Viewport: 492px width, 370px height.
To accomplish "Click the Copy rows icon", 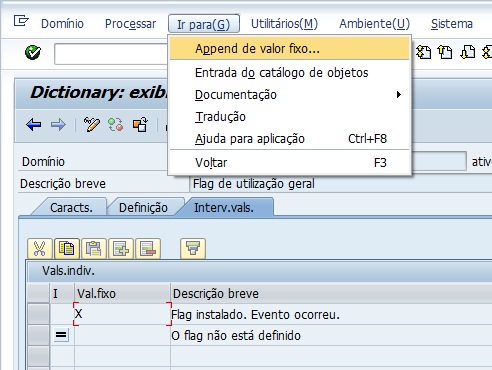I will coord(67,249).
